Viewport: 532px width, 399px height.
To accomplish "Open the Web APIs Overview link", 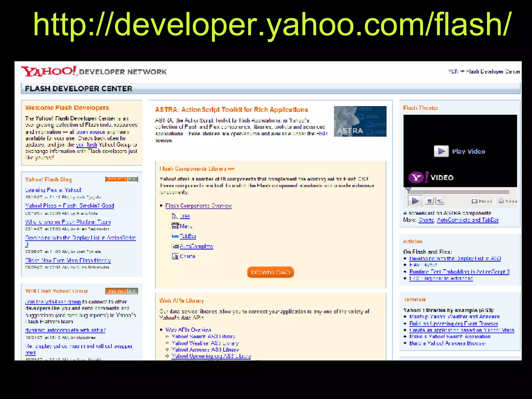I will click(188, 330).
